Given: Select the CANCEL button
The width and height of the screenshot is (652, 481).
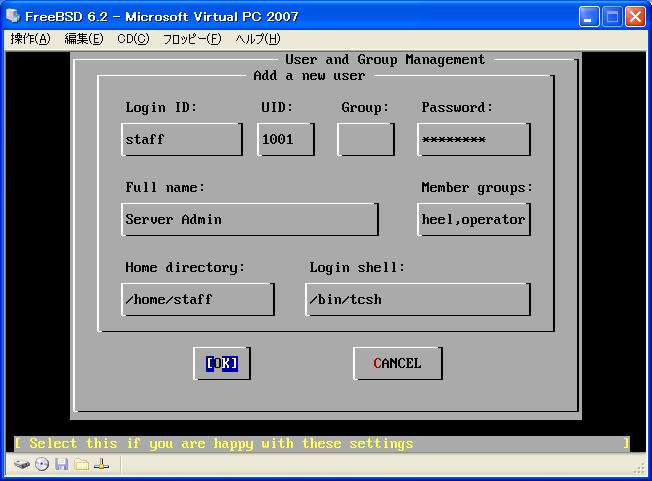Looking at the screenshot, I should tap(398, 363).
